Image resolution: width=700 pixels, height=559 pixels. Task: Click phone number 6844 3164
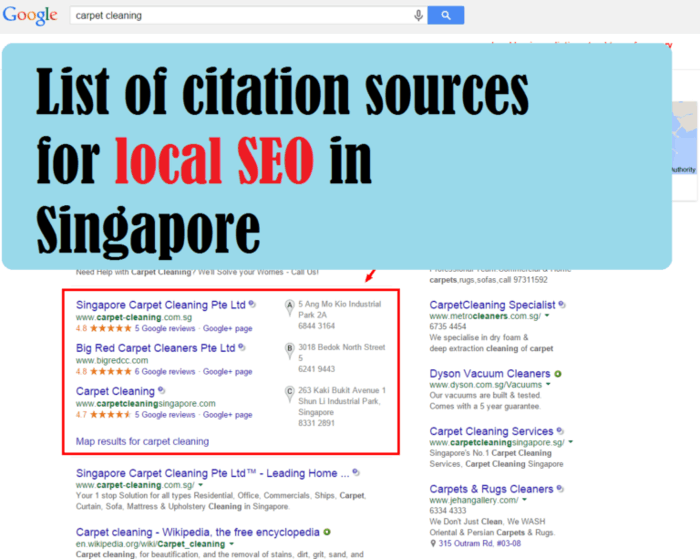[x=317, y=326]
